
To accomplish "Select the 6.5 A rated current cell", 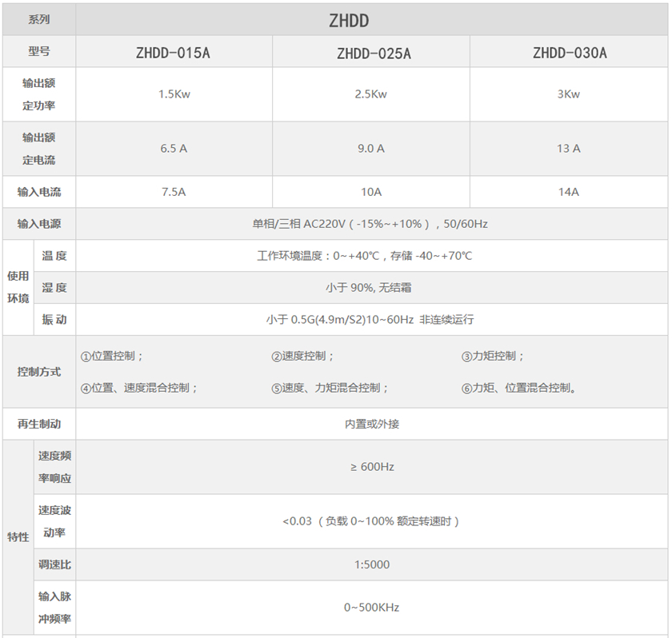I will 174,149.
